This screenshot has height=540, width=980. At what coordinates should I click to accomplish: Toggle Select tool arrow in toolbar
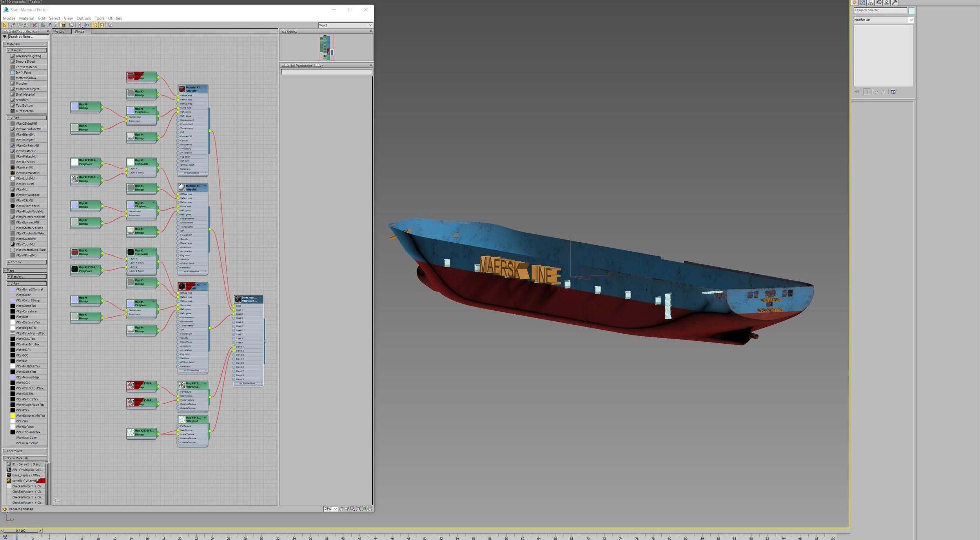pyautogui.click(x=4, y=25)
